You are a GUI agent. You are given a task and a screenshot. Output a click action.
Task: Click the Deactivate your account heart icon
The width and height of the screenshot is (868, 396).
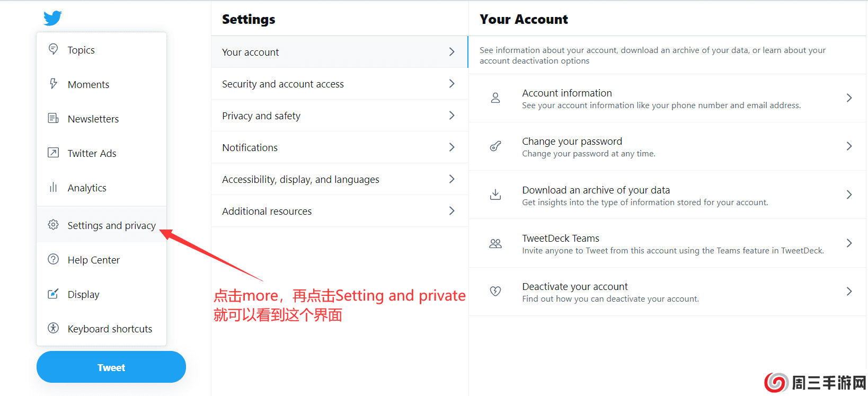(495, 291)
